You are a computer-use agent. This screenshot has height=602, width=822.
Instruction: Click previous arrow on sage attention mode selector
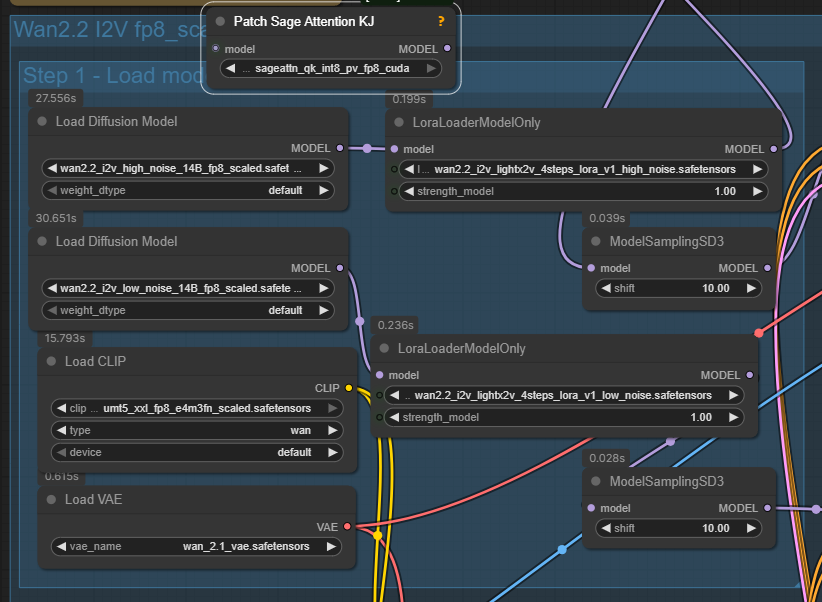coord(231,69)
